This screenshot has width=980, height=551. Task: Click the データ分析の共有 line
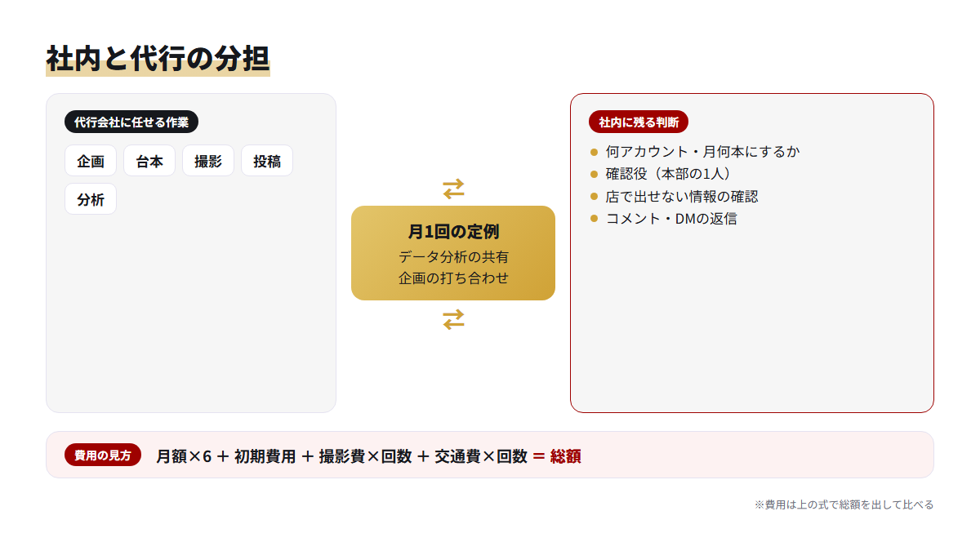(x=453, y=256)
